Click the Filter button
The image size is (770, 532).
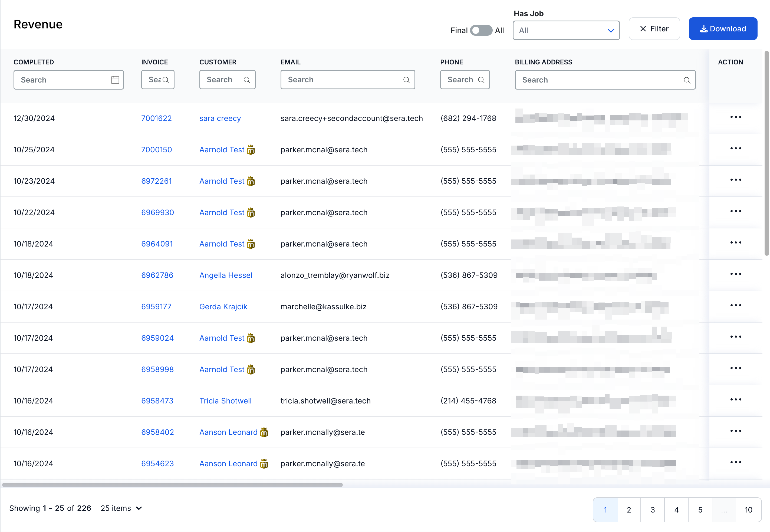point(654,29)
